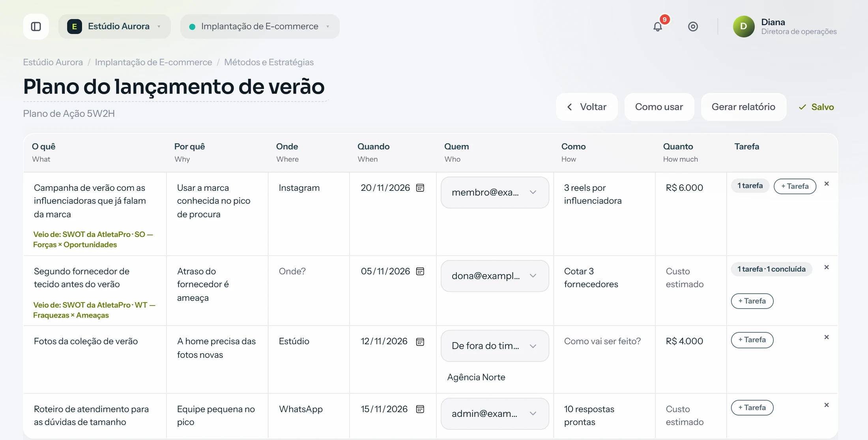
Task: Expand the De fora do tim... dropdown
Action: tap(495, 346)
